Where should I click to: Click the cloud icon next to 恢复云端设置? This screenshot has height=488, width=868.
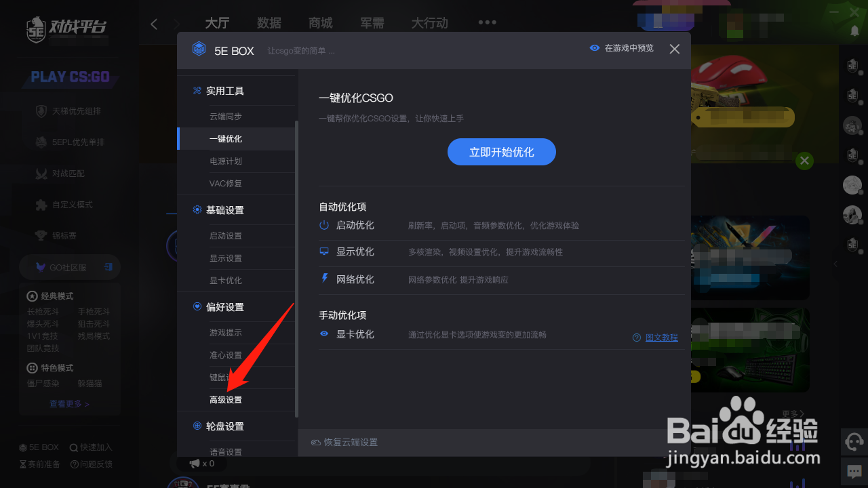tap(315, 443)
